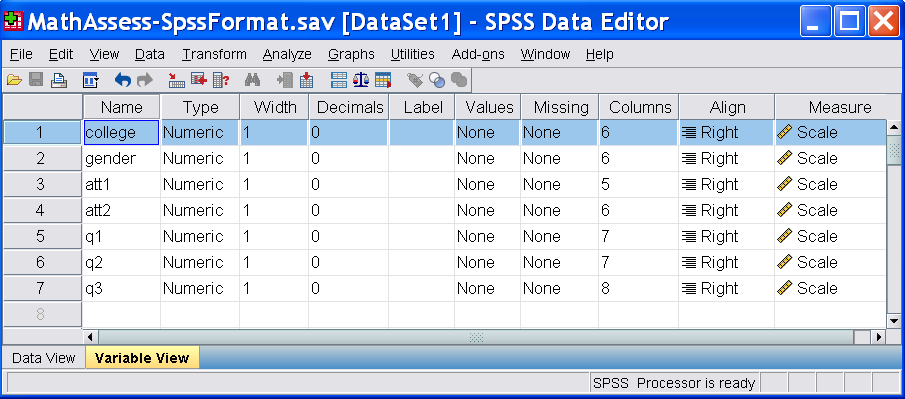Click the Go to Variable icon
This screenshot has width=905, height=399.
coord(199,80)
